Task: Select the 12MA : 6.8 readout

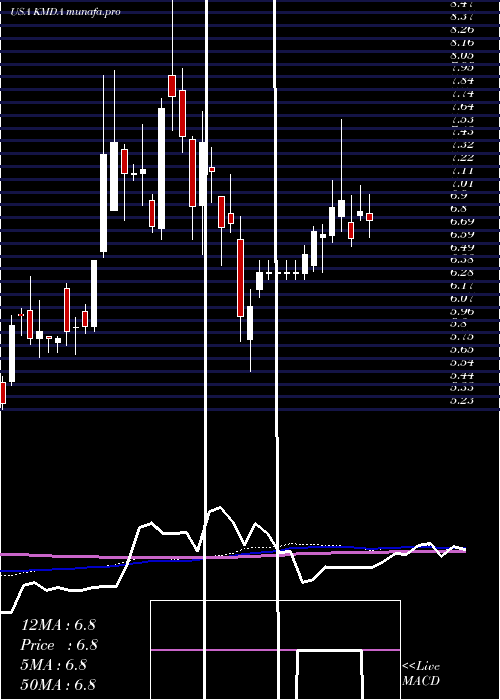Action: (58, 625)
